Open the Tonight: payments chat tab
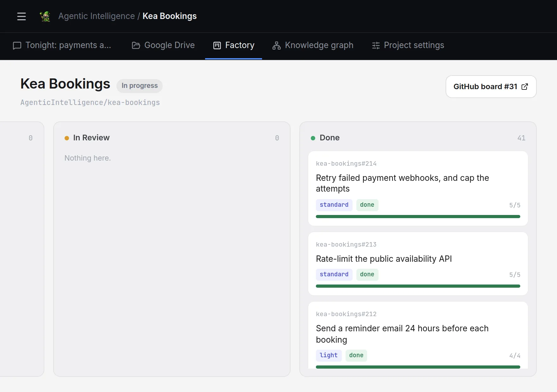Image resolution: width=557 pixels, height=392 pixels. click(62, 46)
